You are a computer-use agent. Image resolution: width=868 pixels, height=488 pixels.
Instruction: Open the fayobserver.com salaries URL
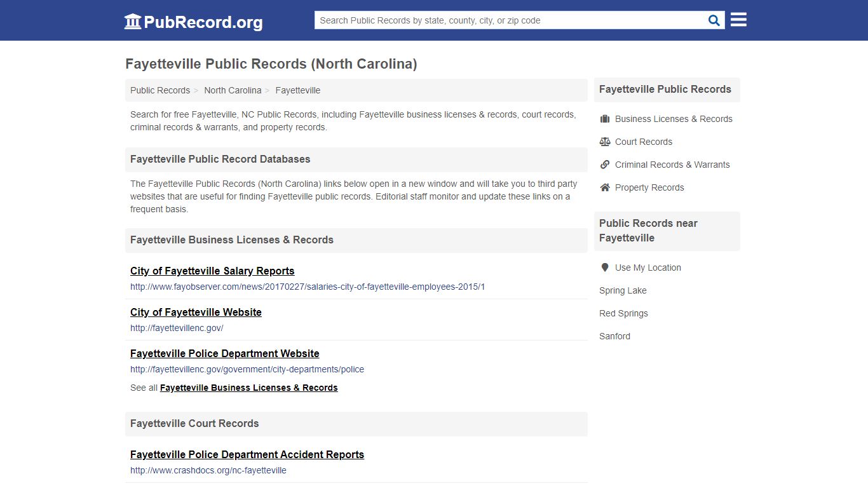click(x=308, y=287)
